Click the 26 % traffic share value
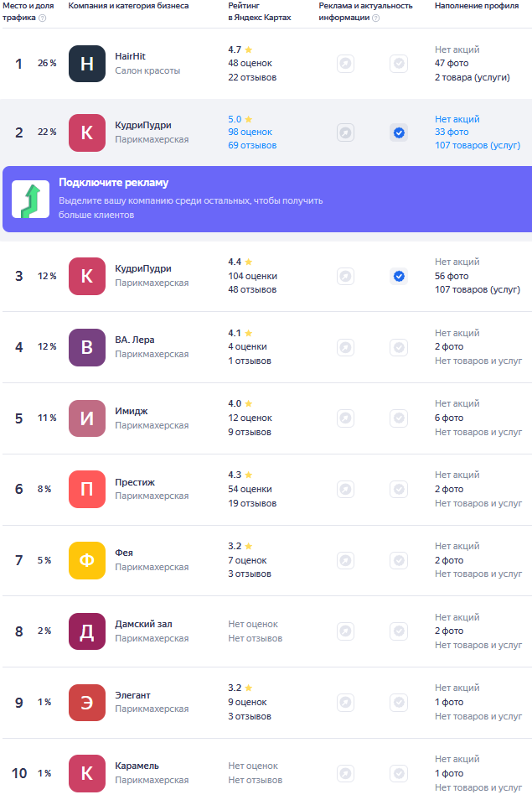Image resolution: width=532 pixels, height=805 pixels. (x=47, y=63)
